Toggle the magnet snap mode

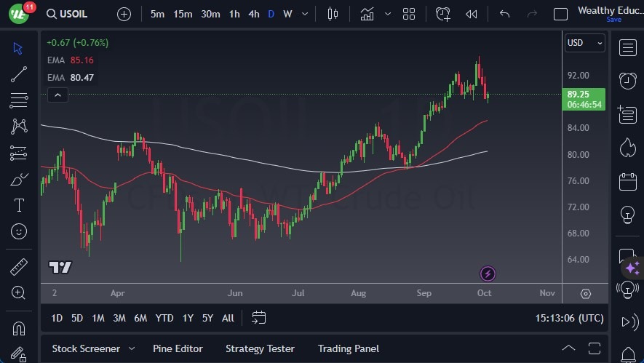click(x=19, y=328)
